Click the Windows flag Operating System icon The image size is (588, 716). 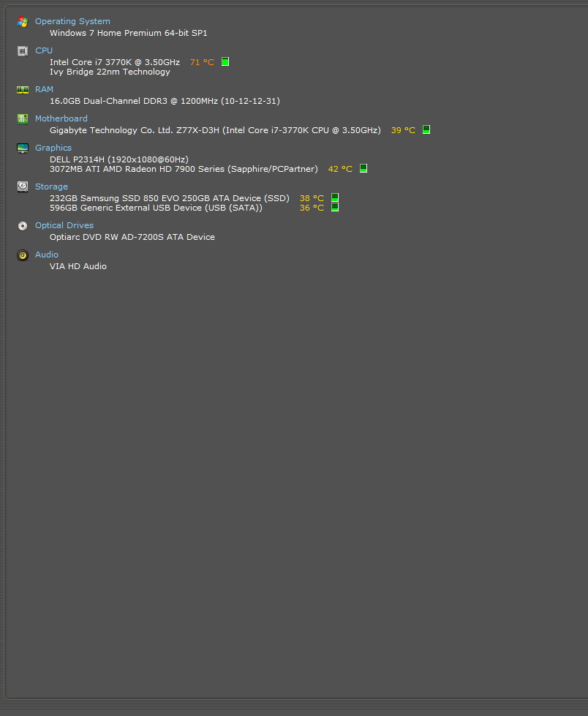[23, 21]
